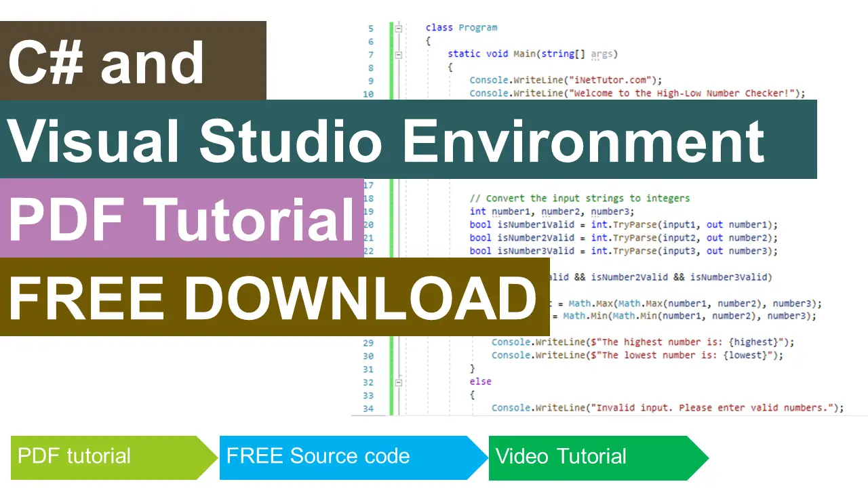This screenshot has height=488, width=868.
Task: Collapse the Main method fold marker
Action: pos(399,54)
